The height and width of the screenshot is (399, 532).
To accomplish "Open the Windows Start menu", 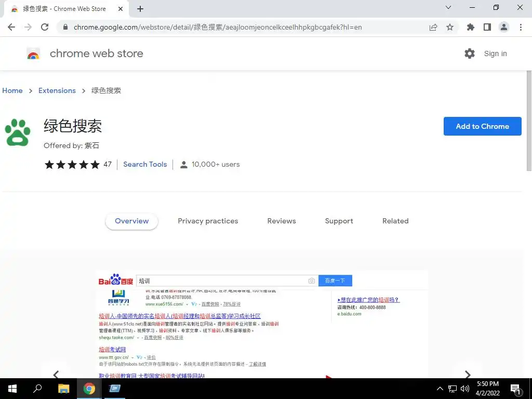I will [12, 389].
